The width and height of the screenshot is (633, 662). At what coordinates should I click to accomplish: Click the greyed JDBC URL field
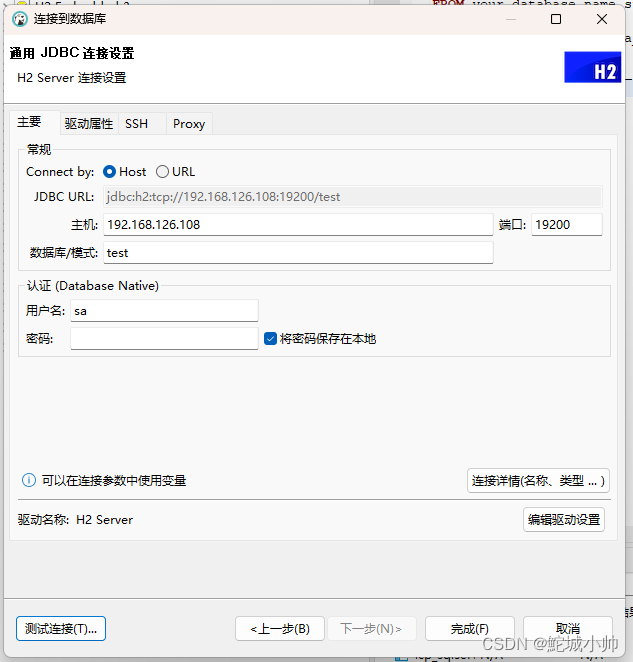click(x=353, y=197)
